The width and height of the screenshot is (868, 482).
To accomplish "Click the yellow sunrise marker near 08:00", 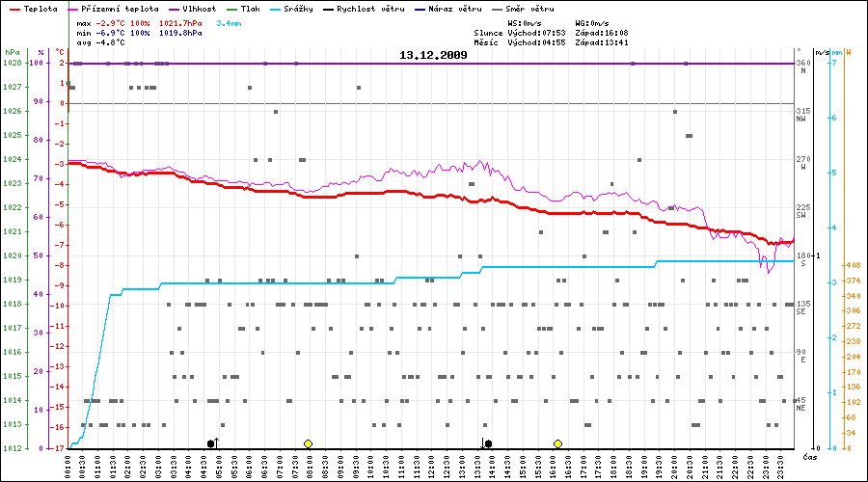I will (x=308, y=443).
